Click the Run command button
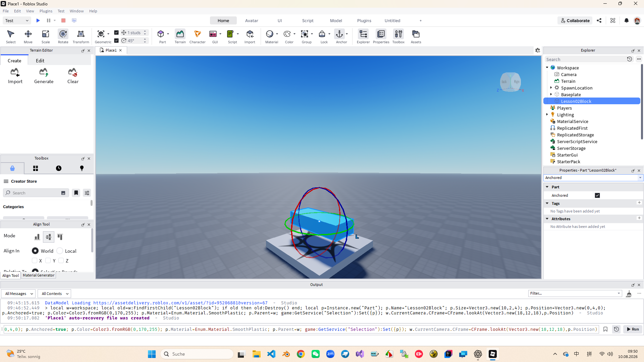The image size is (644, 362). pyautogui.click(x=633, y=329)
